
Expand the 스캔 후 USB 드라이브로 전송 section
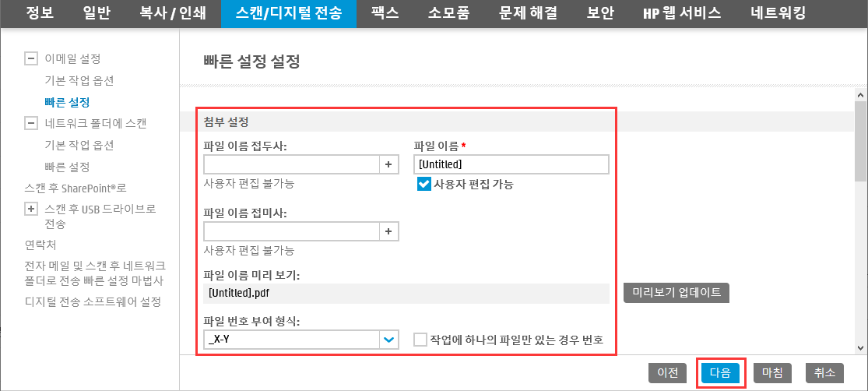click(x=31, y=210)
